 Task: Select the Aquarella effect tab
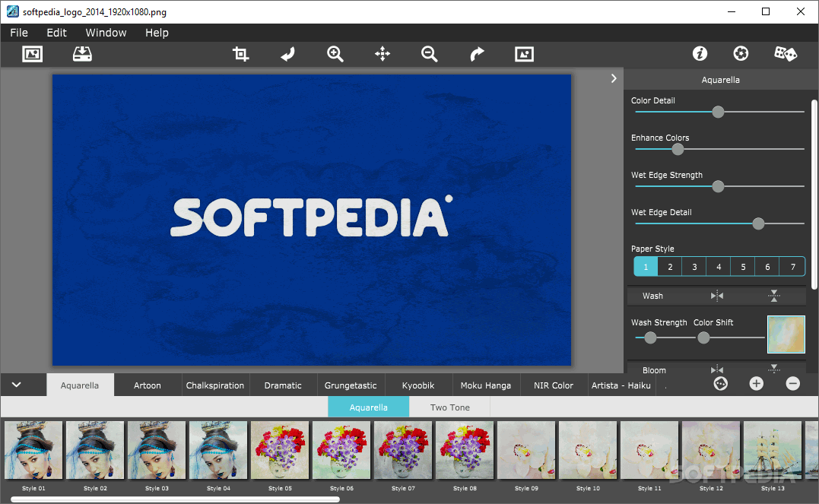point(80,385)
